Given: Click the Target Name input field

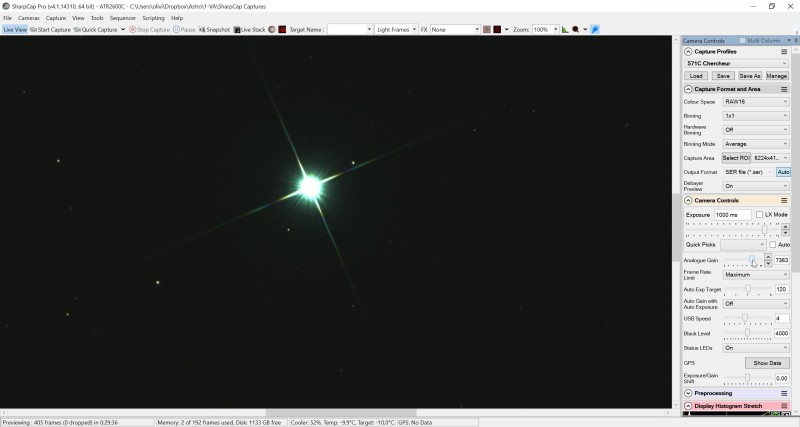Looking at the screenshot, I should (x=349, y=30).
